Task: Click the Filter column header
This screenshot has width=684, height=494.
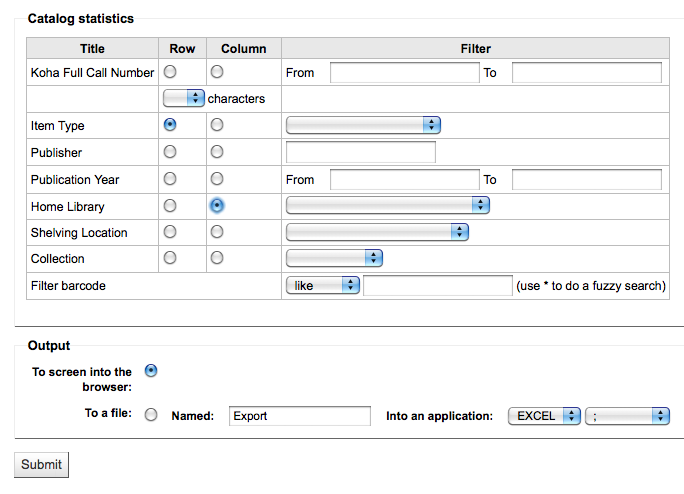Action: [475, 48]
